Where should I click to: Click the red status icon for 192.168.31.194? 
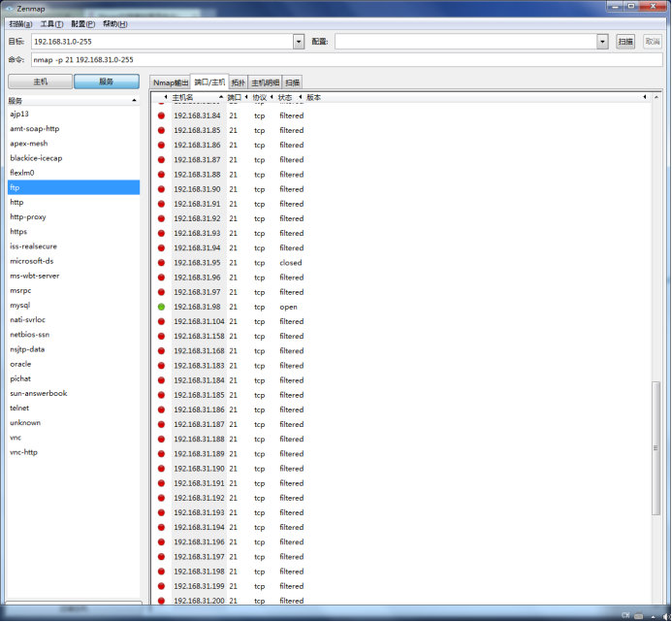click(161, 527)
